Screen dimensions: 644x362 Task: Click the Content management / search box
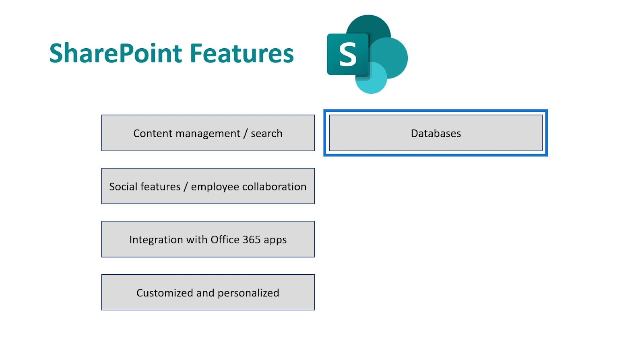[208, 133]
